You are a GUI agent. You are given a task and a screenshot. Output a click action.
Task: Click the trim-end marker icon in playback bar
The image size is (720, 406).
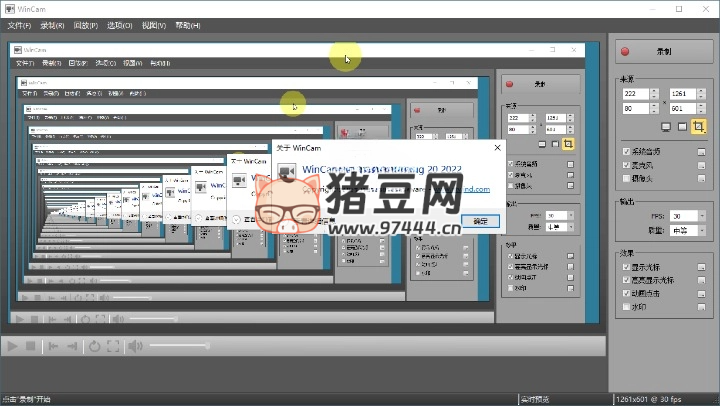pyautogui.click(x=73, y=346)
